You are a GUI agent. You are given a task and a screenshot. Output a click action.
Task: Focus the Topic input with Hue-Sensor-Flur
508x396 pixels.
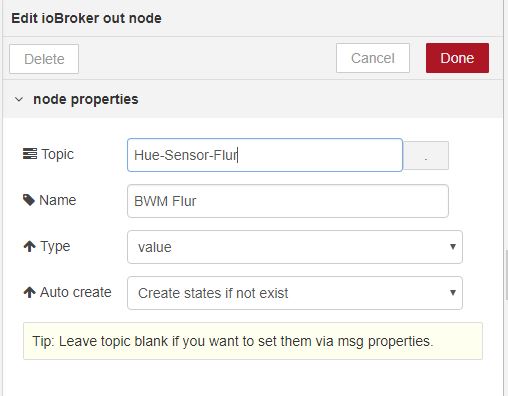[265, 155]
